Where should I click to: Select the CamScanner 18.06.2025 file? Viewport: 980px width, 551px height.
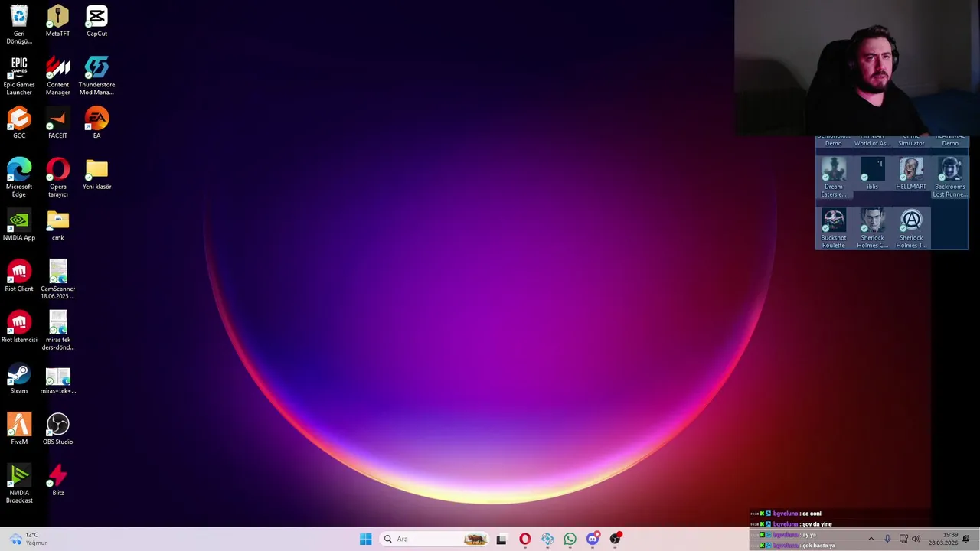tap(57, 279)
